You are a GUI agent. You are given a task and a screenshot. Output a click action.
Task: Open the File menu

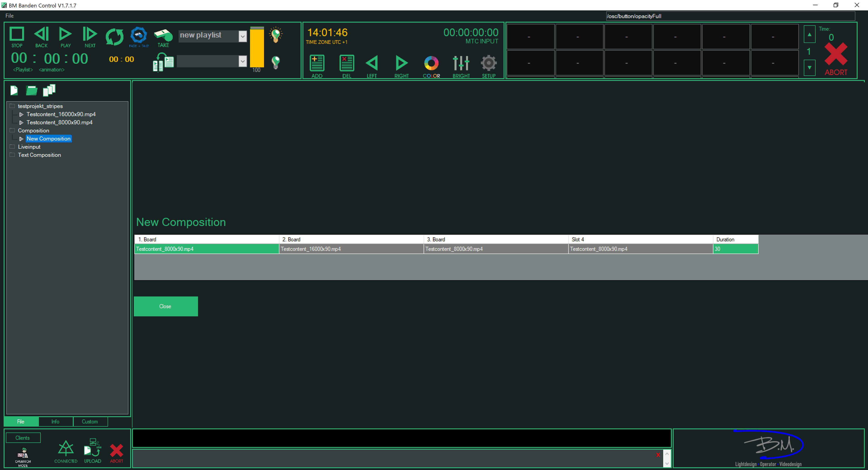(x=9, y=16)
